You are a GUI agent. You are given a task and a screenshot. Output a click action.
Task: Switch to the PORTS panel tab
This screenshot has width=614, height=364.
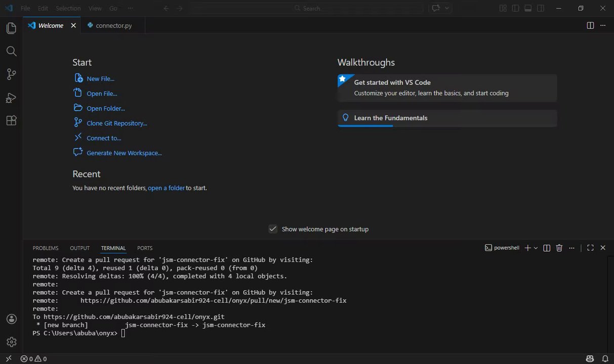coord(145,248)
